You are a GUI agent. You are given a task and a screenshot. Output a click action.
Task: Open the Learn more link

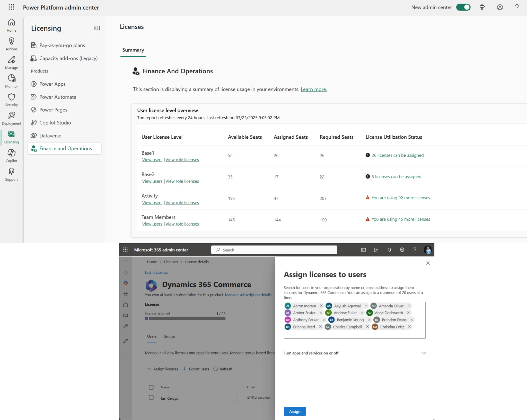(314, 89)
